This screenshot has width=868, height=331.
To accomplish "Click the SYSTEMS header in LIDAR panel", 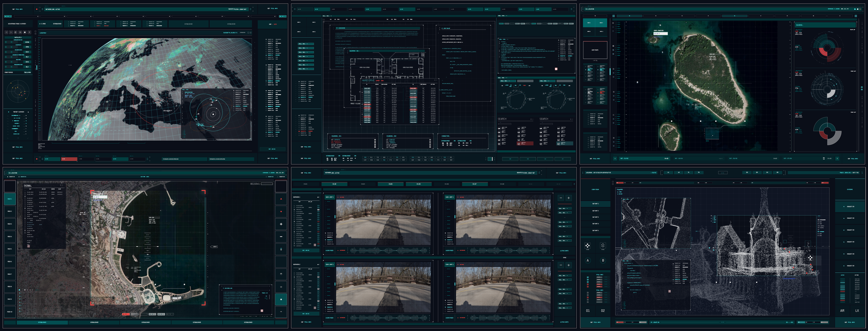I will point(850,189).
